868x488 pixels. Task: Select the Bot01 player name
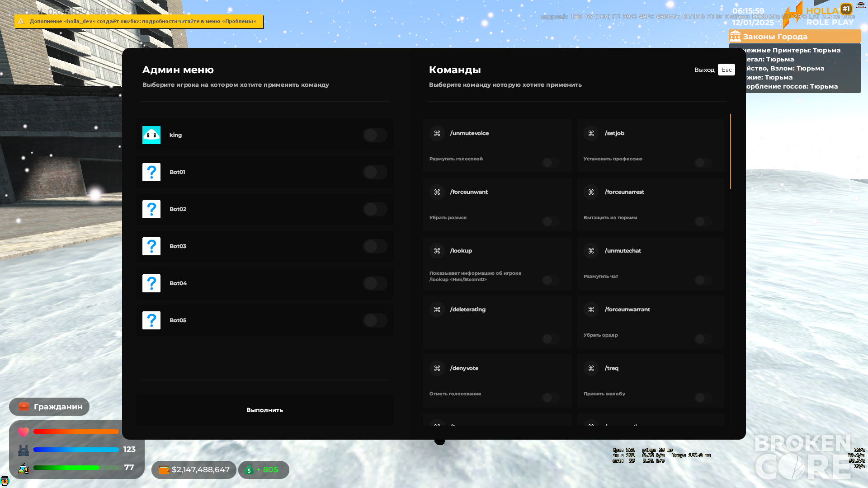[x=177, y=172]
